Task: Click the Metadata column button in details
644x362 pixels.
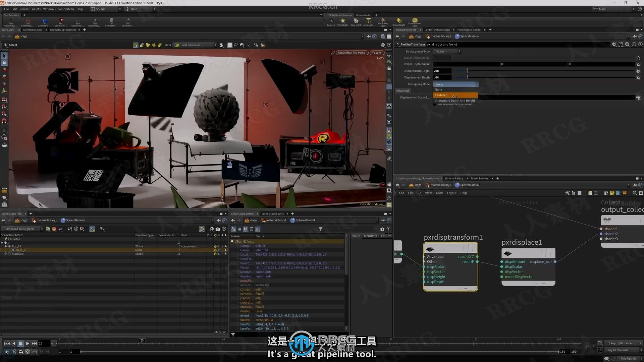Action: 370,236
